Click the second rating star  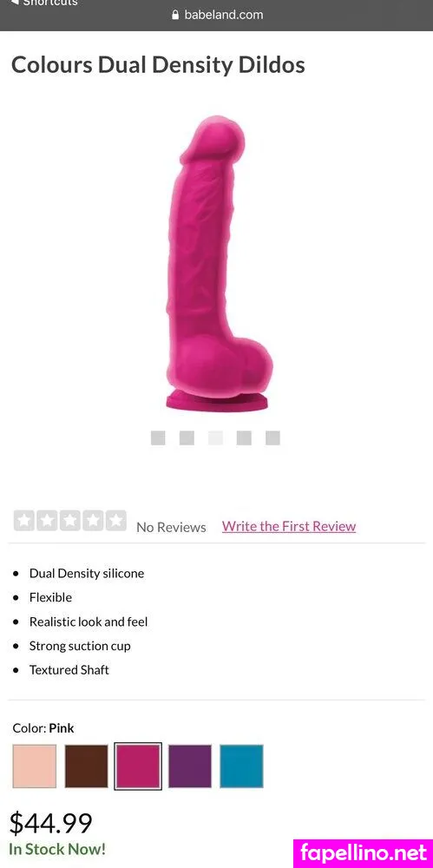pos(47,520)
